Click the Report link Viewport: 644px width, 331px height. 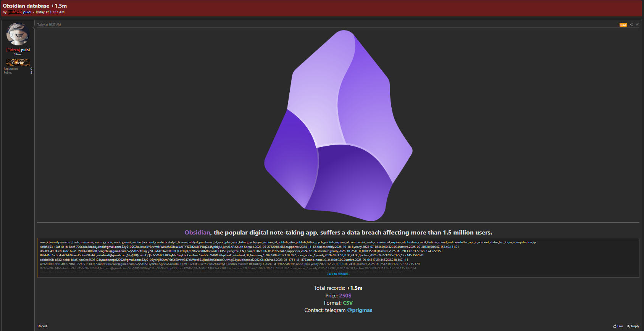tap(42, 326)
